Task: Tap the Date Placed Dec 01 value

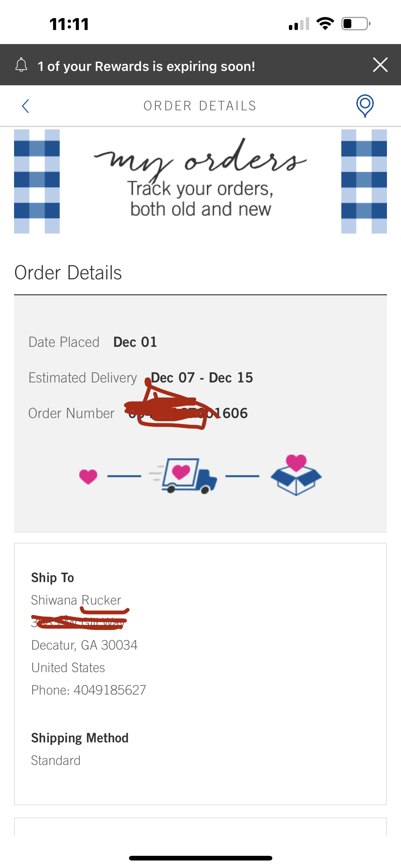Action: point(135,342)
